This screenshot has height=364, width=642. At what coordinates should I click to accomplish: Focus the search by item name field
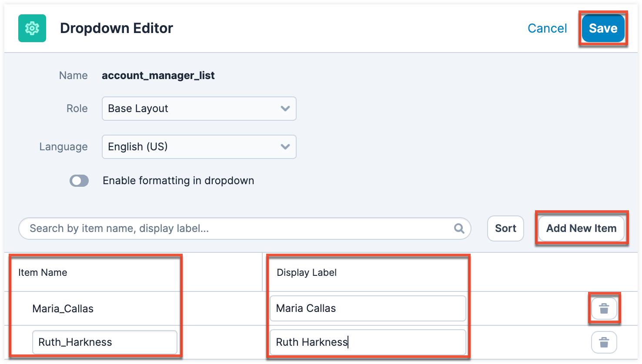239,228
